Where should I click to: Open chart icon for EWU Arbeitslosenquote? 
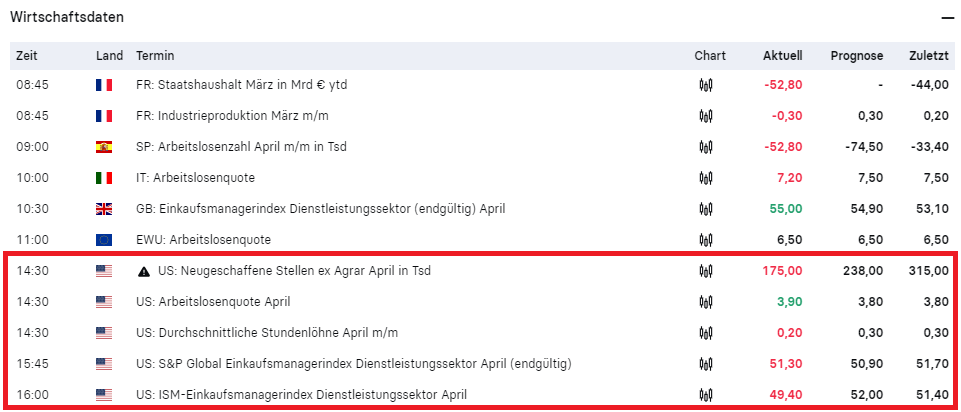tap(706, 240)
